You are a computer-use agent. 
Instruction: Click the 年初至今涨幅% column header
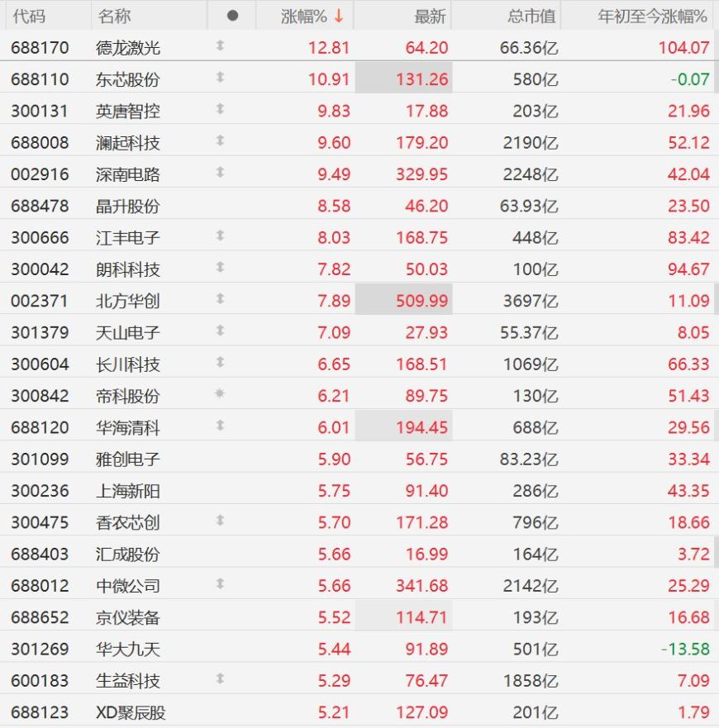coord(653,16)
